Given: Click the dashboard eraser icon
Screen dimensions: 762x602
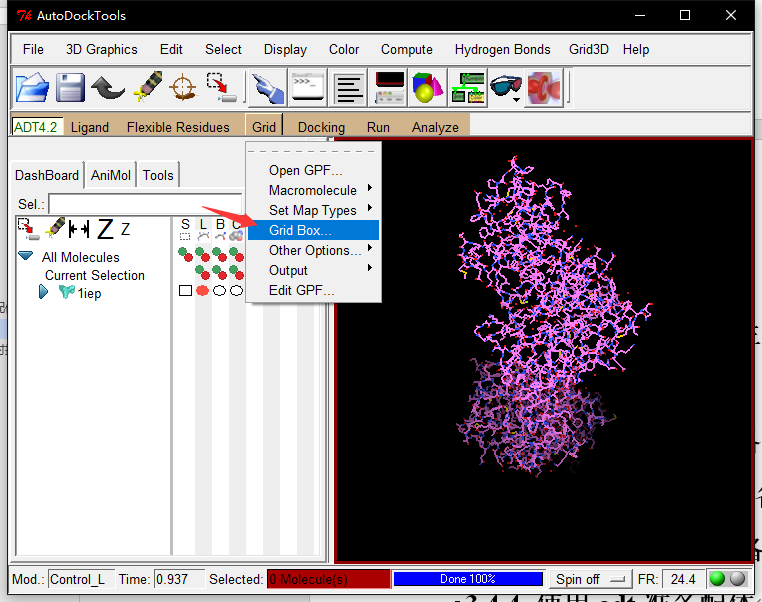Looking at the screenshot, I should click(55, 227).
